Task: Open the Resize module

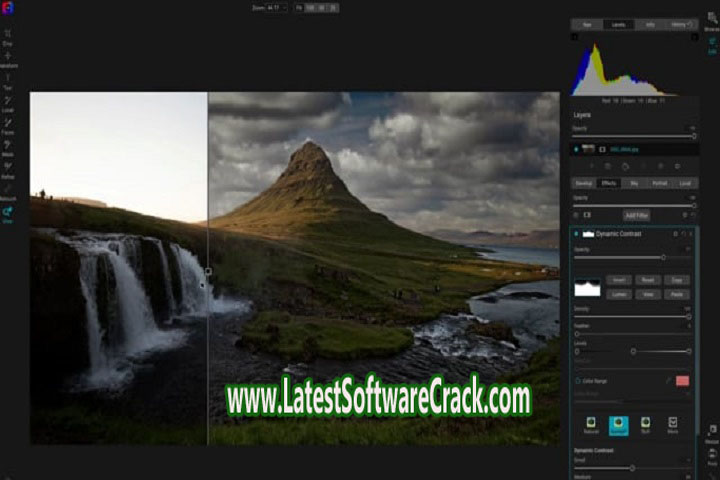Action: [712, 434]
